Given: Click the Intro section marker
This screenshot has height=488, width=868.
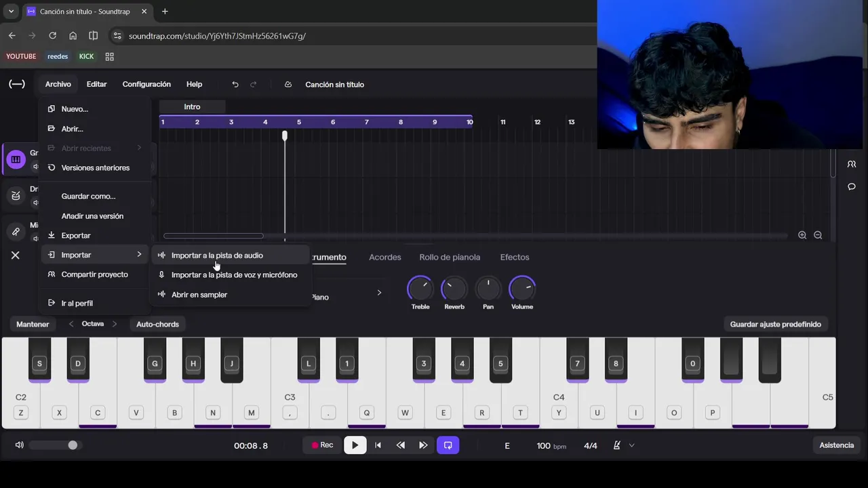Looking at the screenshot, I should pyautogui.click(x=192, y=106).
